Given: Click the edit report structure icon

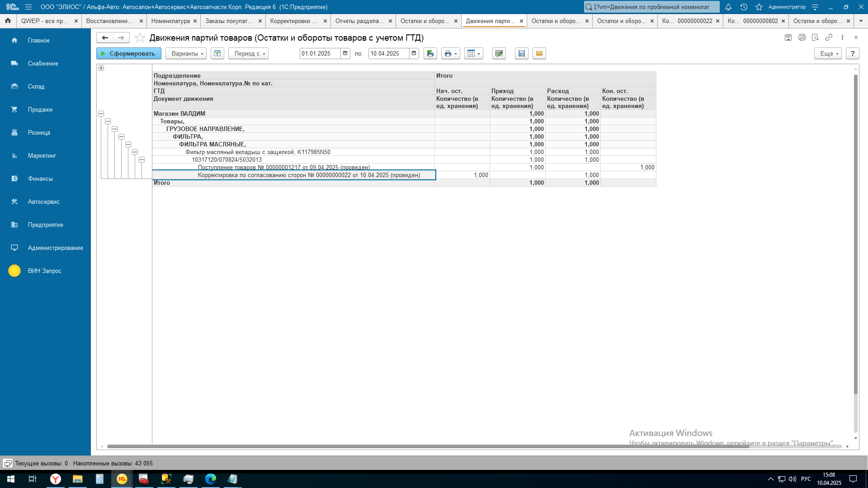Looking at the screenshot, I should [x=499, y=53].
